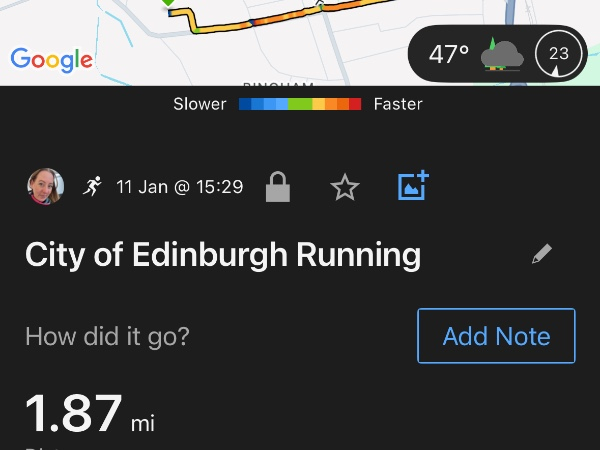Tap the privacy lock icon
Image resolution: width=600 pixels, height=450 pixels.
click(277, 187)
